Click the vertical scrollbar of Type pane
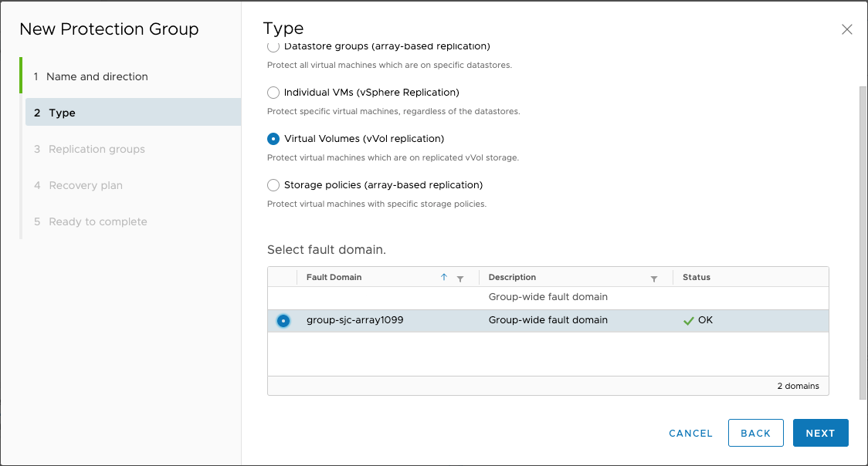 (x=863, y=243)
